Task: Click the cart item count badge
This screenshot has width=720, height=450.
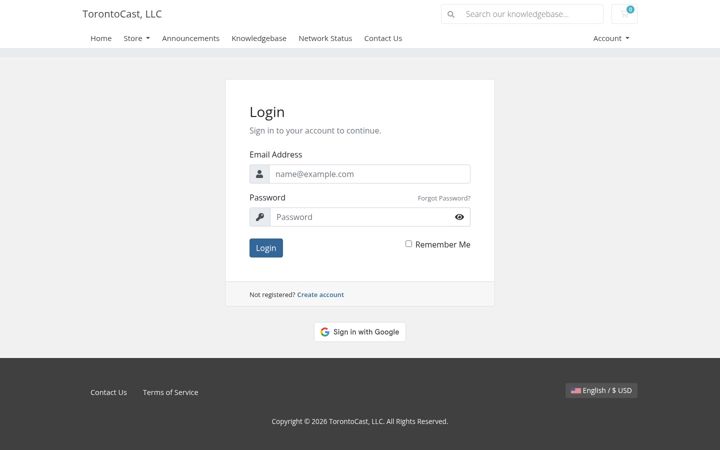Action: 630,9
